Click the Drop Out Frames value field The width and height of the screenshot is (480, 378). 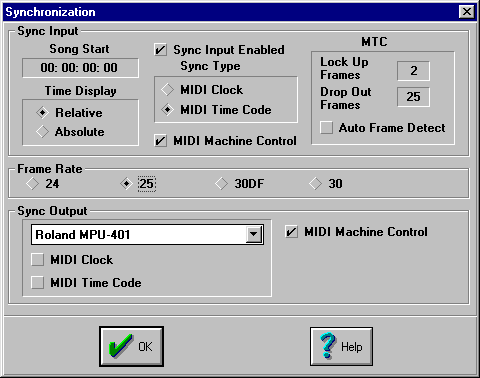click(x=413, y=97)
